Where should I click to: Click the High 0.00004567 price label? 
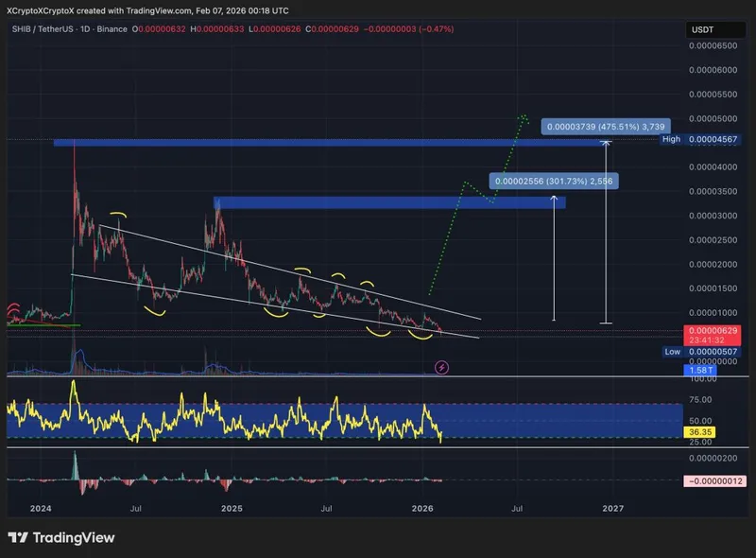713,139
